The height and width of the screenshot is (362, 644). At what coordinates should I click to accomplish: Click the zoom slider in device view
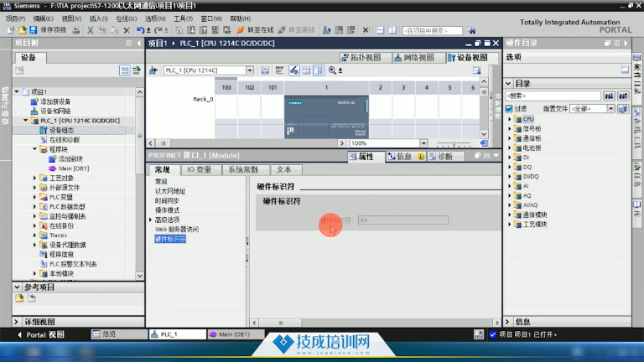[454, 143]
